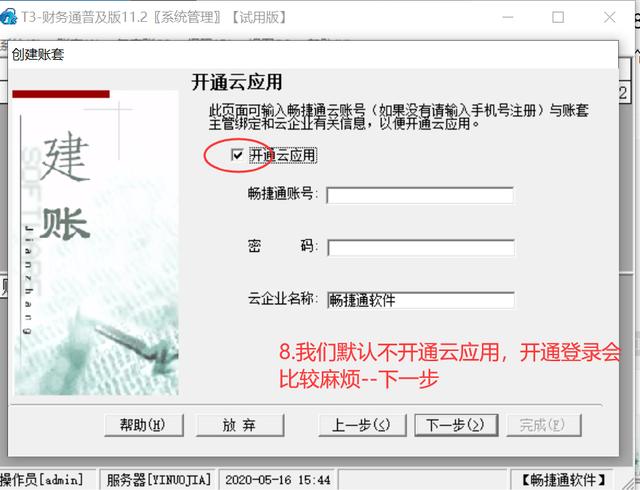Click the 【畅捷通软件】 status bar label
Viewport: 640px width, 490px height.
pos(563,480)
